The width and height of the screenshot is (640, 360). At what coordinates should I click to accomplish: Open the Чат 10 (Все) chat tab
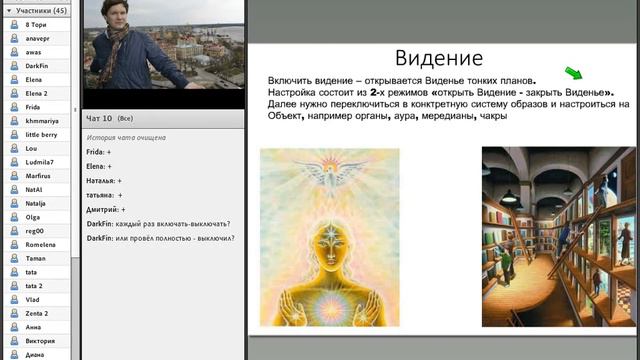point(109,118)
